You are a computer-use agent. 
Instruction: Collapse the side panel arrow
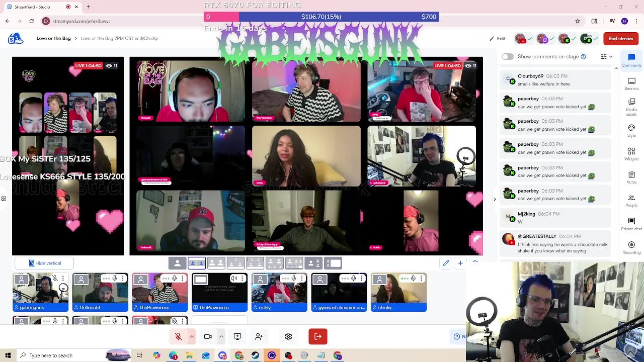pyautogui.click(x=495, y=200)
